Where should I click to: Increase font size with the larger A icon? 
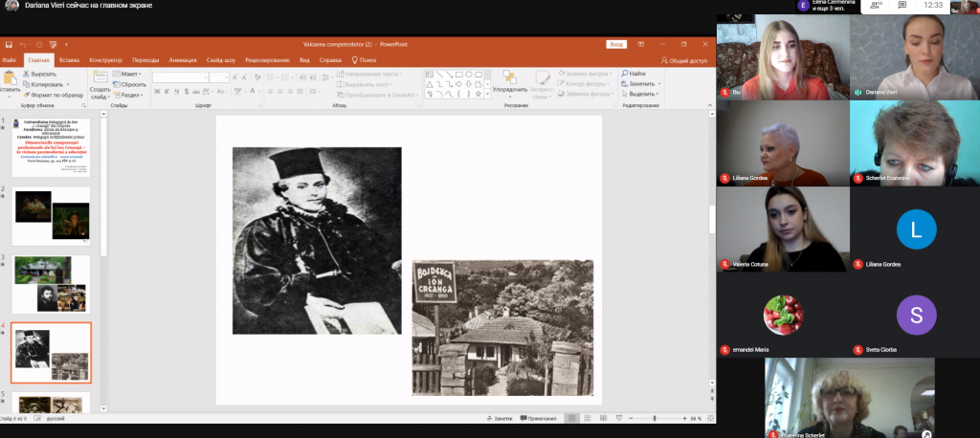(235, 77)
